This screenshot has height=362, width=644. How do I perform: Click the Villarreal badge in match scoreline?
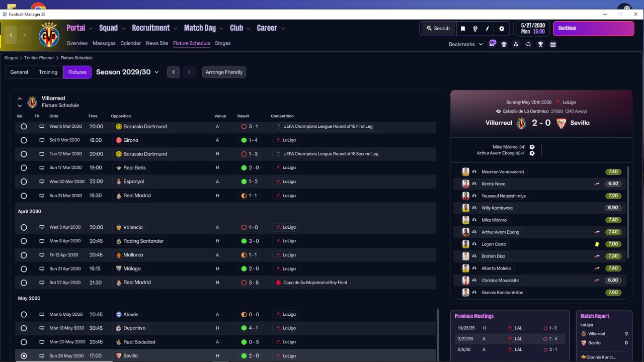[x=521, y=123]
